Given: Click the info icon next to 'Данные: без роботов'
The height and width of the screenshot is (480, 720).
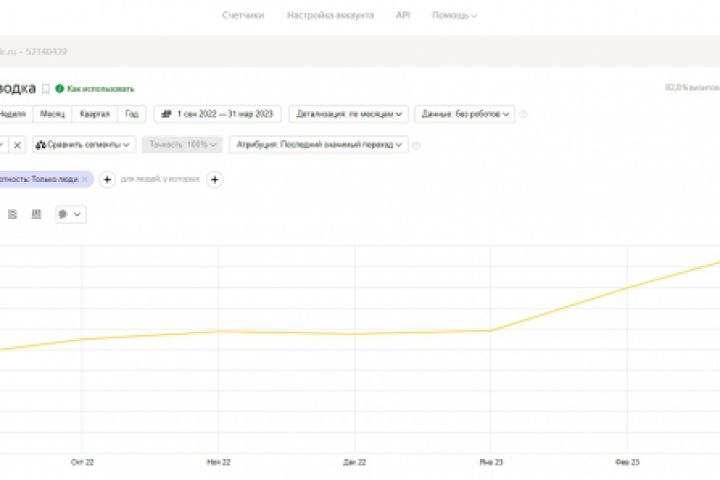Looking at the screenshot, I should 524,114.
